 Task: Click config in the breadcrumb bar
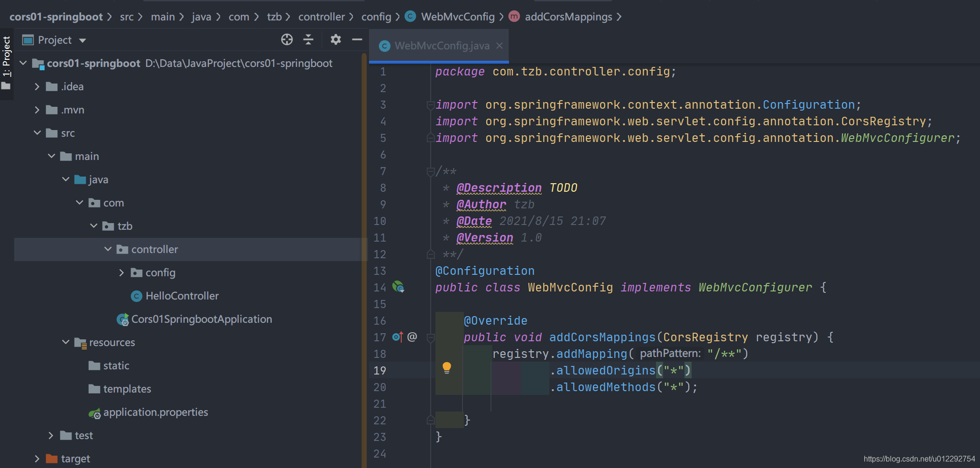[x=376, y=17]
